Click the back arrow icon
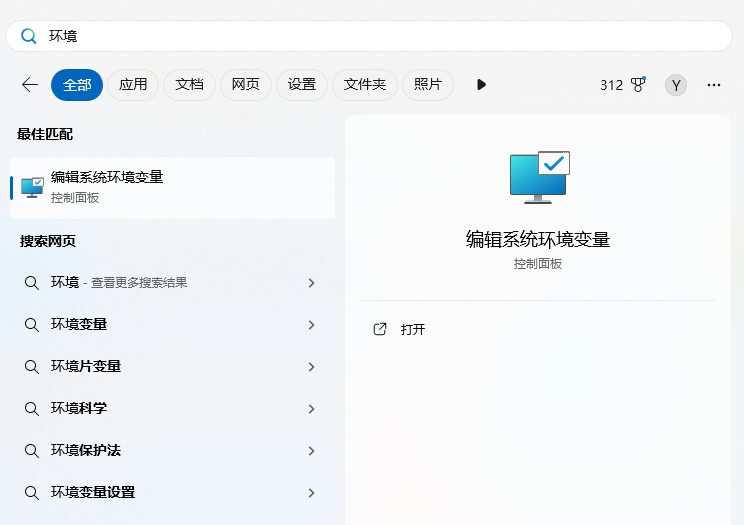This screenshot has height=525, width=744. tap(30, 85)
